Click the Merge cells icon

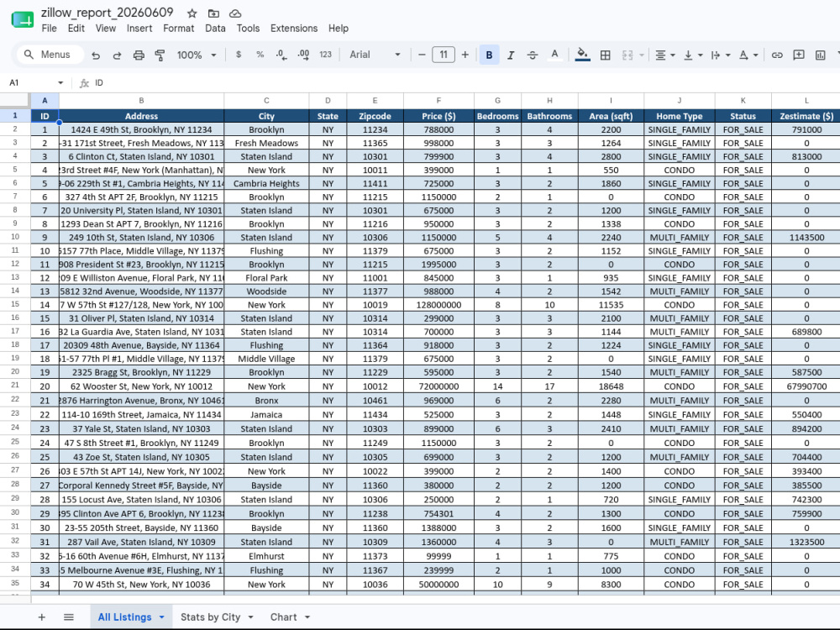tap(627, 55)
